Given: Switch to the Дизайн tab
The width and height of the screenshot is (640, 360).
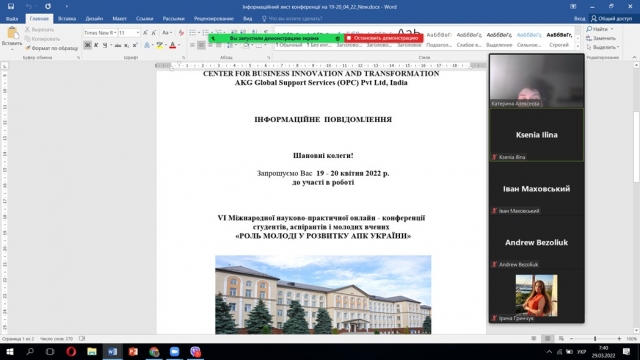Looking at the screenshot, I should 94,18.
